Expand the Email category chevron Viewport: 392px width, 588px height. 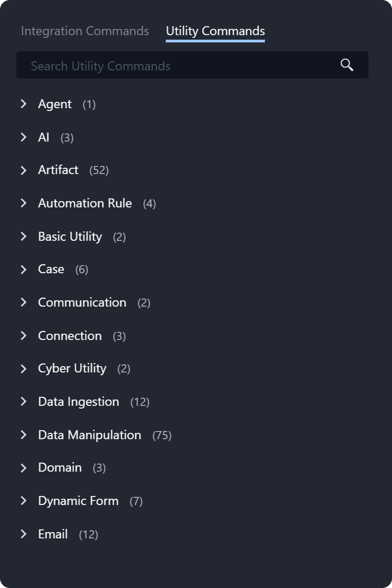(x=24, y=534)
